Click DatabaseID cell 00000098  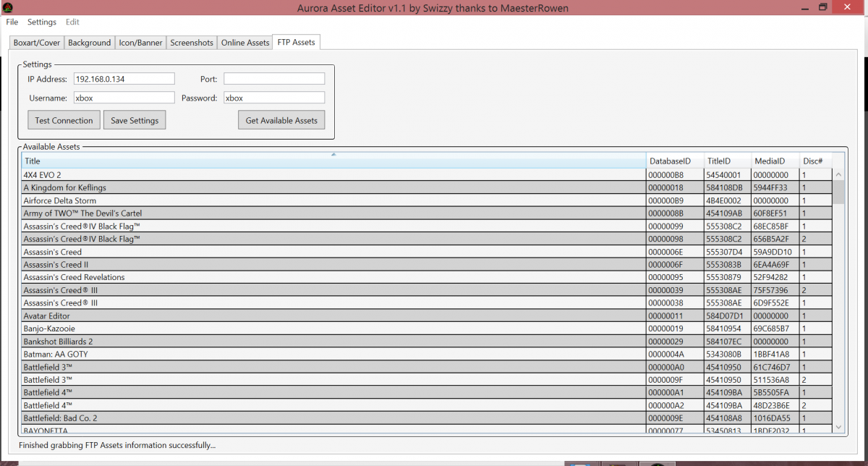[675, 239]
